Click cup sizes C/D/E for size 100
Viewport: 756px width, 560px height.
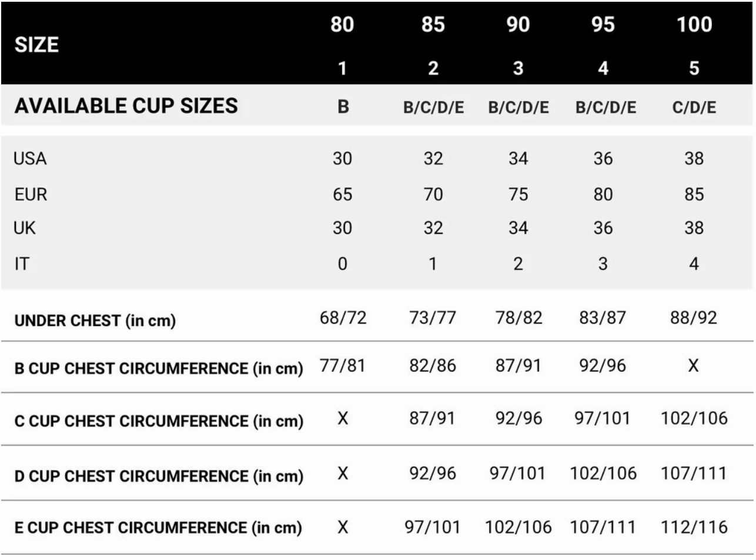[x=694, y=108]
